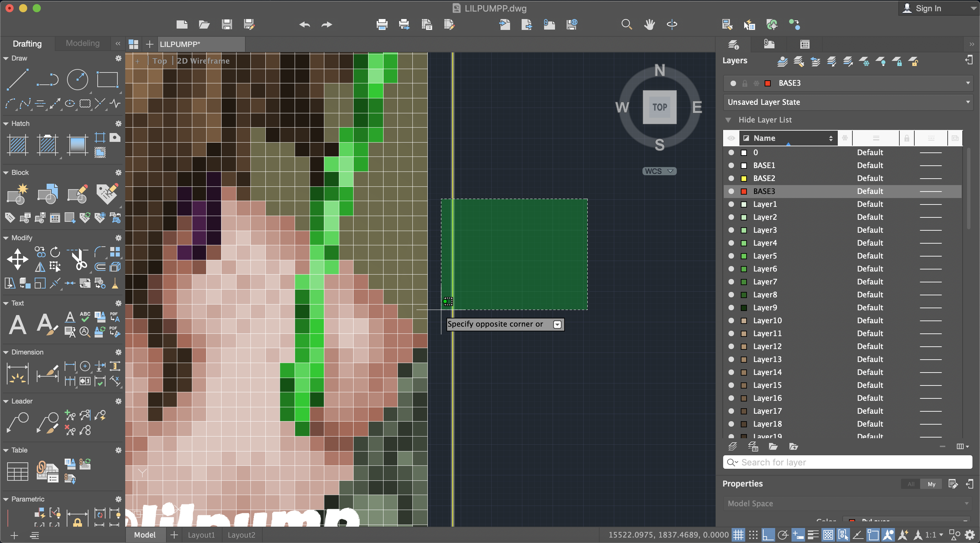
Task: Click the Redo arrow in toolbar
Action: pos(327,25)
